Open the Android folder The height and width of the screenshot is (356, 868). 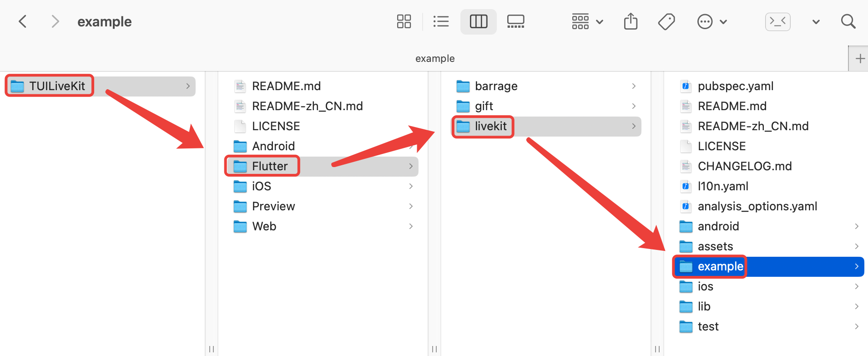click(323, 146)
